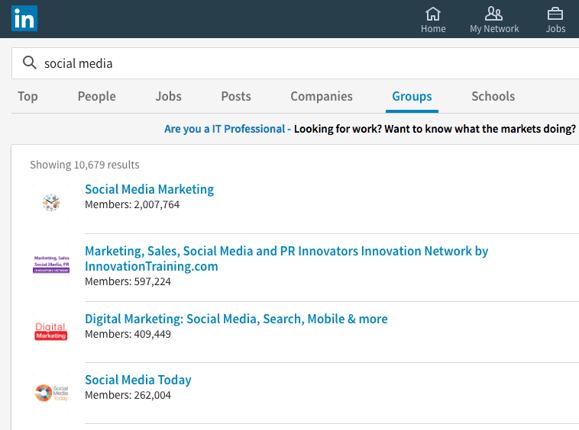Open Digital Marketing: Social Media, Search, Mobile group
This screenshot has height=430, width=579.
click(x=236, y=319)
